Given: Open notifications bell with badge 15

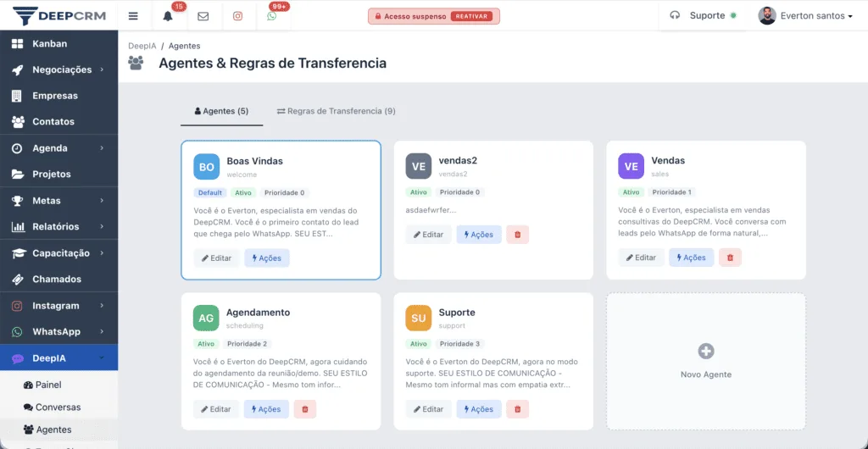Looking at the screenshot, I should (168, 16).
